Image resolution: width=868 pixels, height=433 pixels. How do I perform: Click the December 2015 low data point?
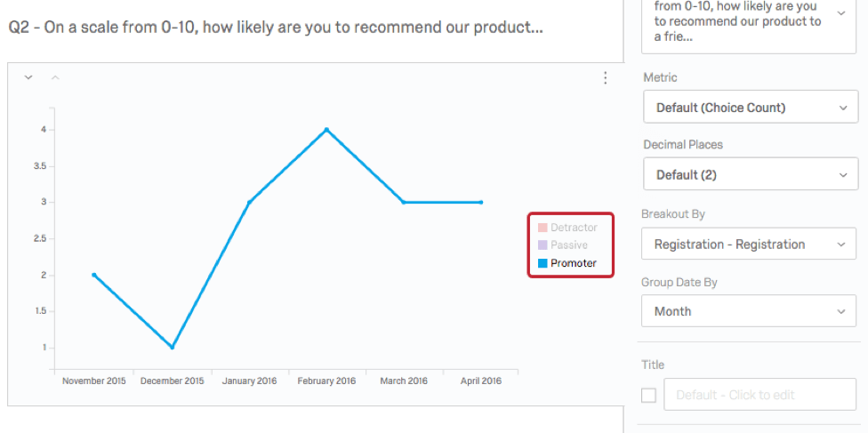tap(172, 347)
